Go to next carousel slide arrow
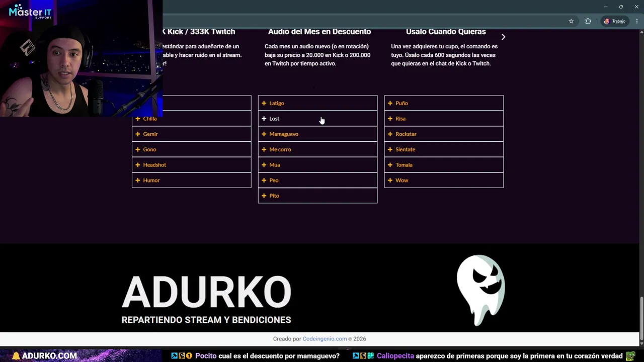Image resolution: width=644 pixels, height=362 pixels. (x=503, y=37)
